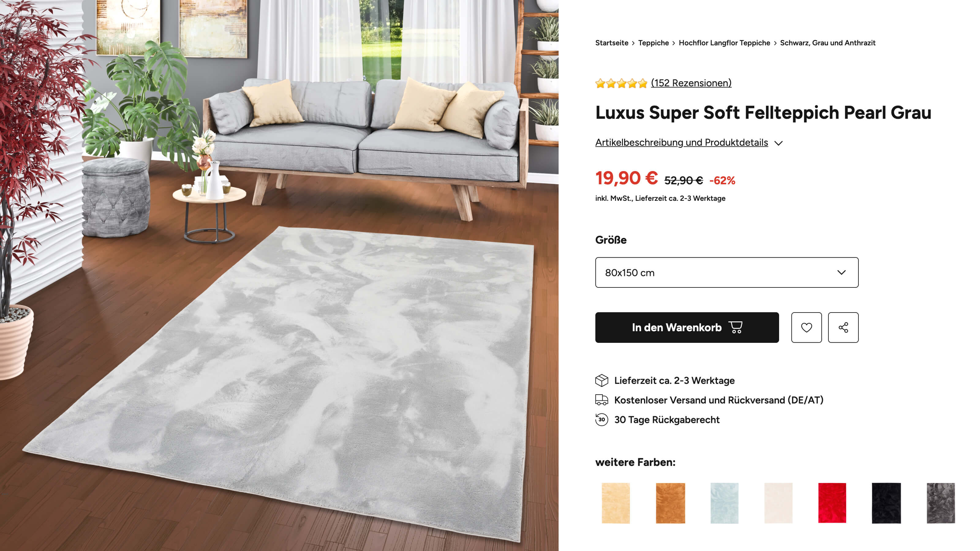Select the red rug color swatch

click(x=832, y=503)
